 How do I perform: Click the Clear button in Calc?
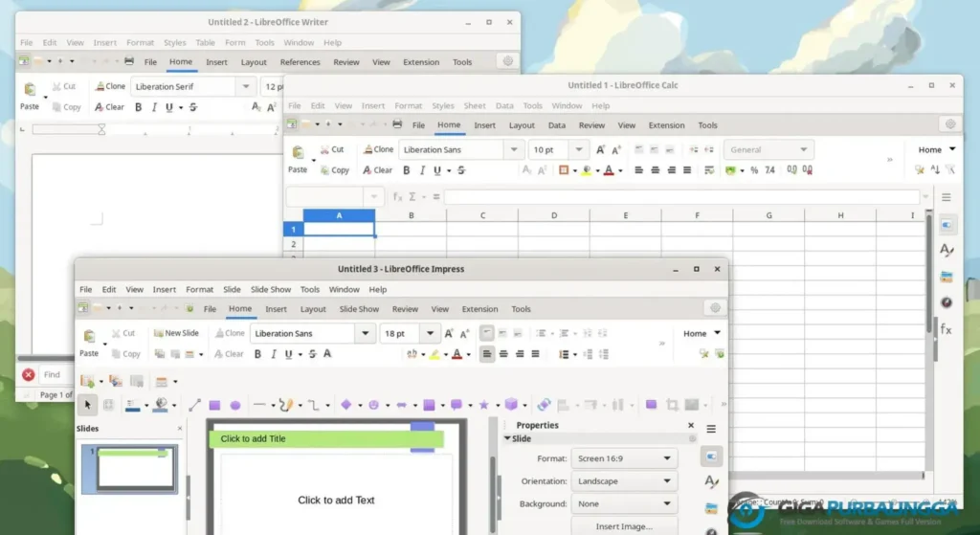click(x=377, y=170)
